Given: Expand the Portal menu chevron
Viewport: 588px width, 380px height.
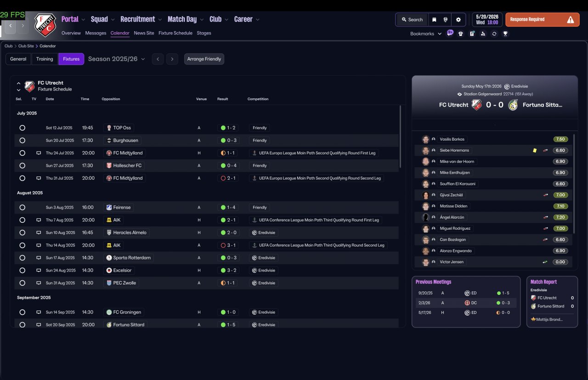Looking at the screenshot, I should (x=83, y=19).
